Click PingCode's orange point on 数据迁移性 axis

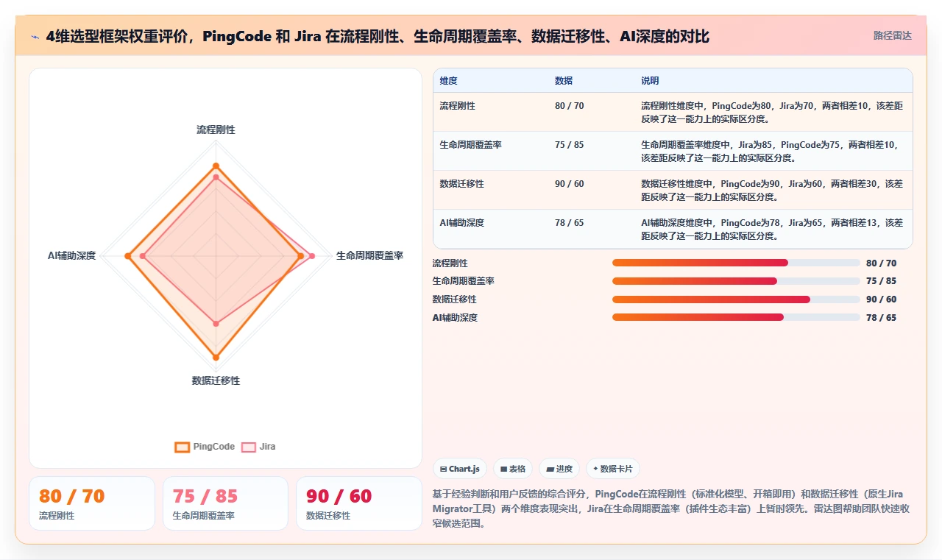(216, 358)
